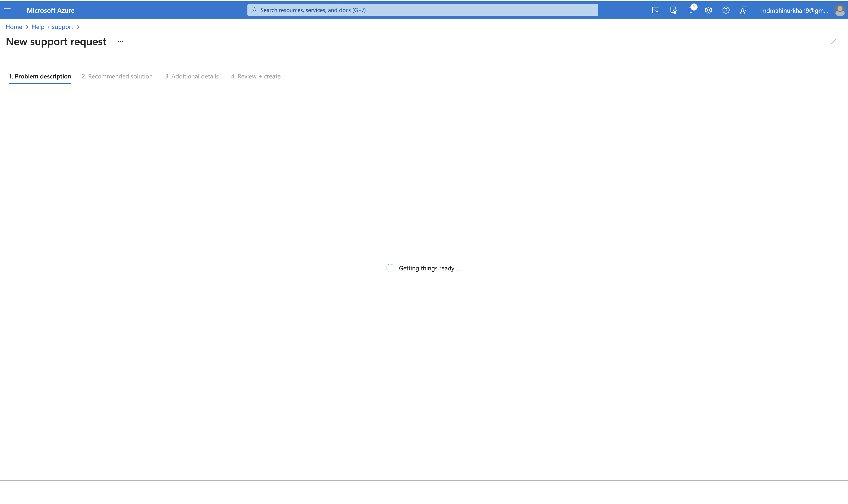Expand the portal hamburger menu
Image resolution: width=848 pixels, height=504 pixels.
pos(7,10)
